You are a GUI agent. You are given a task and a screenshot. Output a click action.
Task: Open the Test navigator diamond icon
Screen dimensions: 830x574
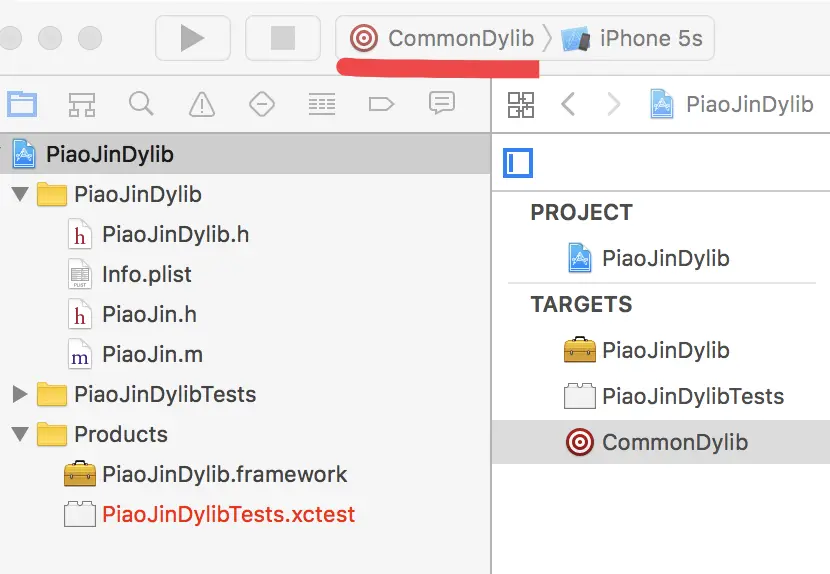[262, 104]
